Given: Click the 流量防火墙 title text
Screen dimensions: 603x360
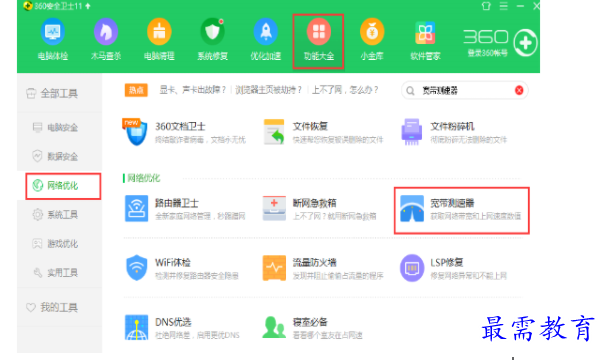Looking at the screenshot, I should point(315,263).
